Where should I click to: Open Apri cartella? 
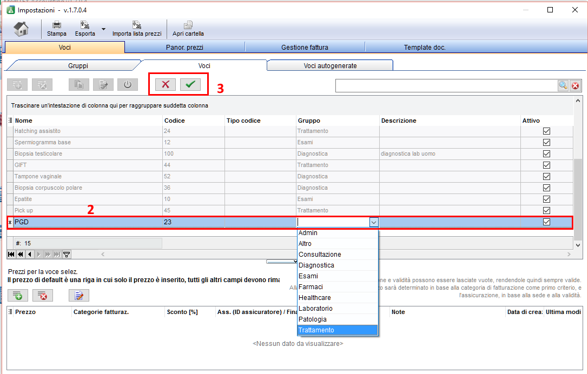[x=188, y=29]
